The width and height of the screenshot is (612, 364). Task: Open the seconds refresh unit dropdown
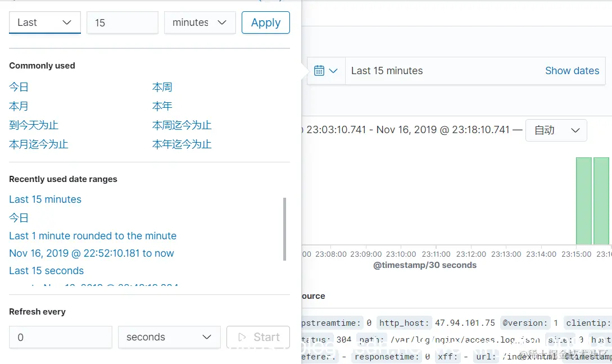169,337
